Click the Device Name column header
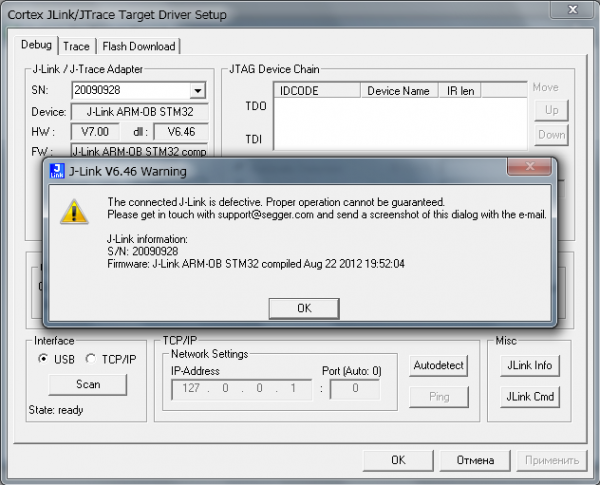The image size is (600, 485). click(x=398, y=91)
